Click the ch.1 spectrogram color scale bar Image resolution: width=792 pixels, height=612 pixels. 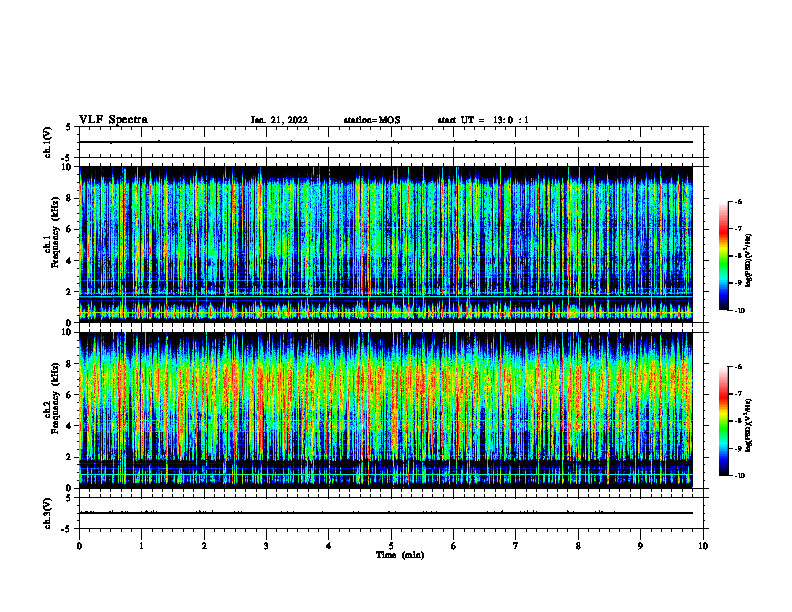point(724,256)
